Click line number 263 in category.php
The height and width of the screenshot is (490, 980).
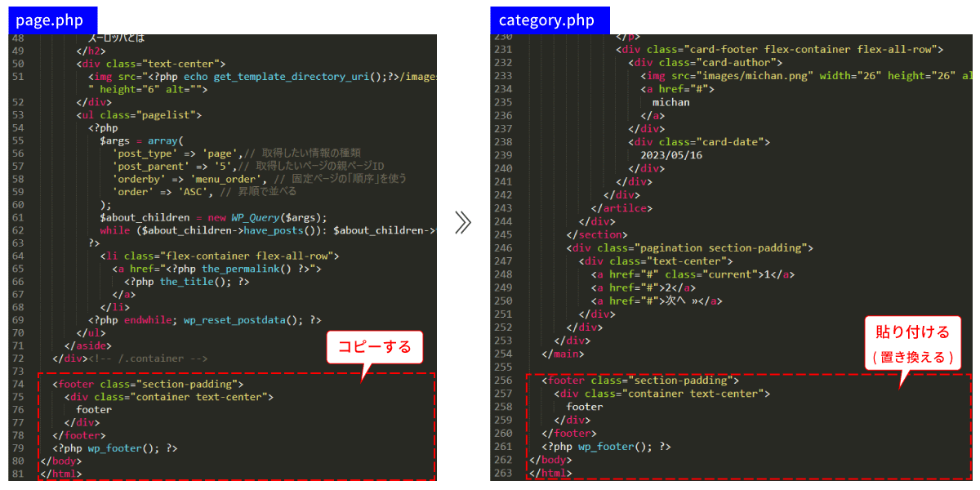[504, 473]
